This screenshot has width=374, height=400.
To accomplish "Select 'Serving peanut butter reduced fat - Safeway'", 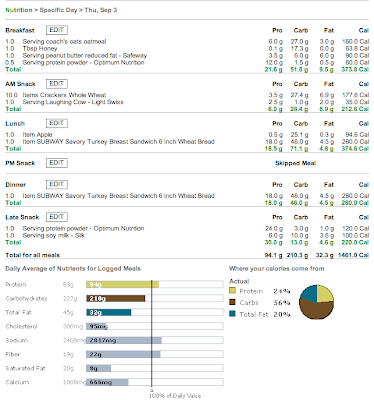I will coord(187,56).
